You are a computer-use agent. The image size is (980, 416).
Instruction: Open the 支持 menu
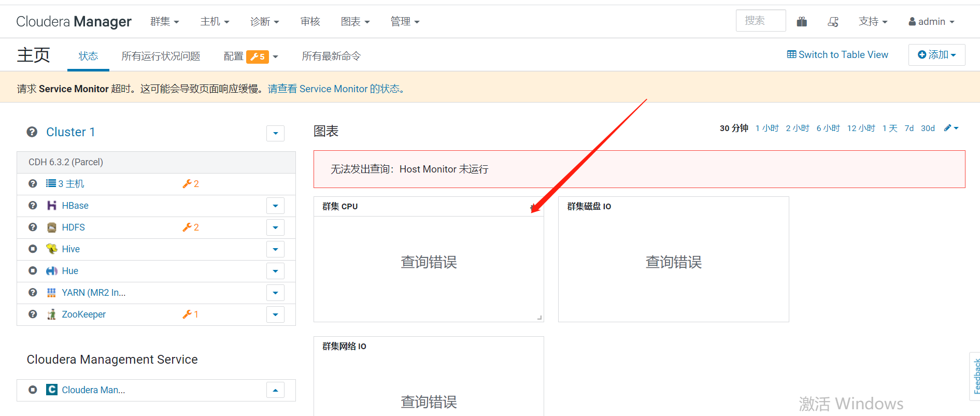tap(873, 22)
